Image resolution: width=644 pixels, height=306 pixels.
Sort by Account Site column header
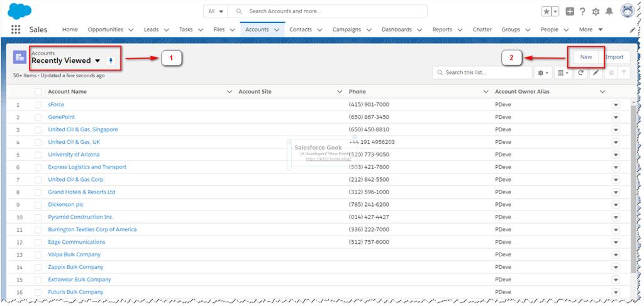click(255, 92)
